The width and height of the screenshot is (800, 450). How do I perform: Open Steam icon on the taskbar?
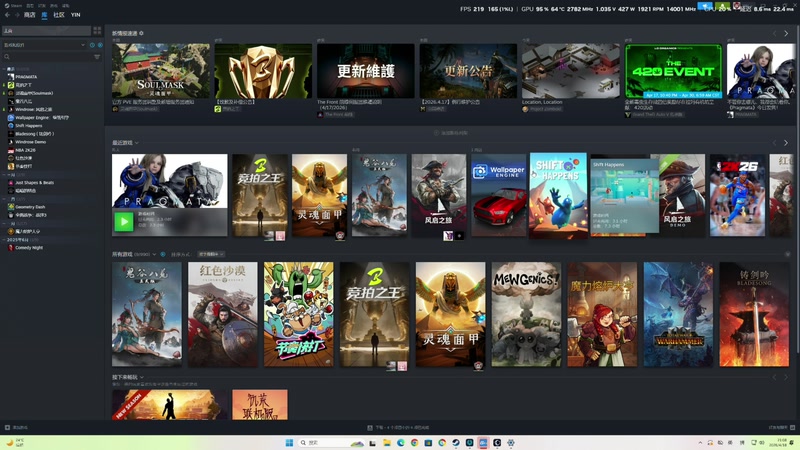456,442
